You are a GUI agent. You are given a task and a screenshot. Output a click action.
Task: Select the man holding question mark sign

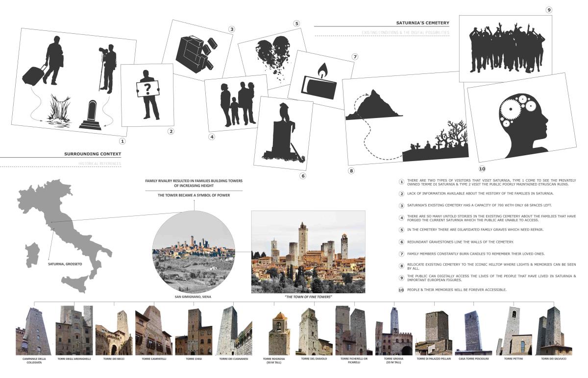coord(149,95)
